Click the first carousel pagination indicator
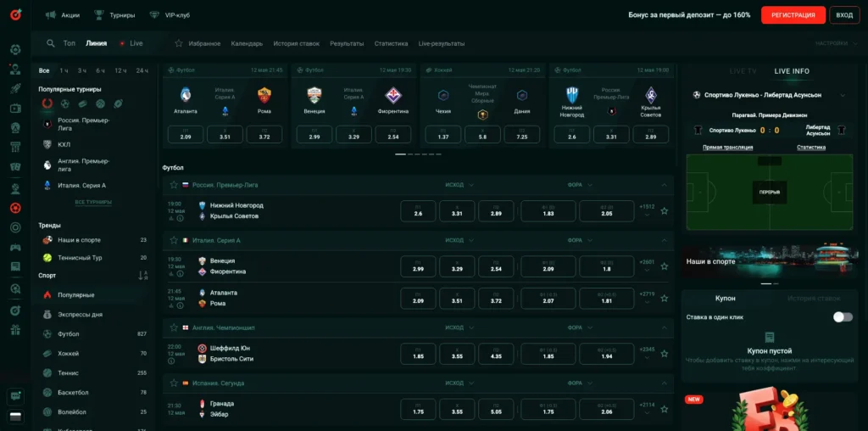The image size is (868, 431). (x=399, y=154)
